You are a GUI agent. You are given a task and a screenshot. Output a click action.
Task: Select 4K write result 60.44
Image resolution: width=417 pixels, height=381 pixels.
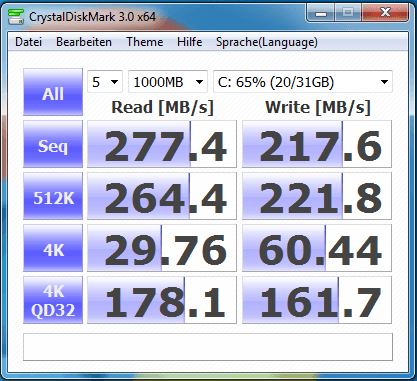pos(317,248)
